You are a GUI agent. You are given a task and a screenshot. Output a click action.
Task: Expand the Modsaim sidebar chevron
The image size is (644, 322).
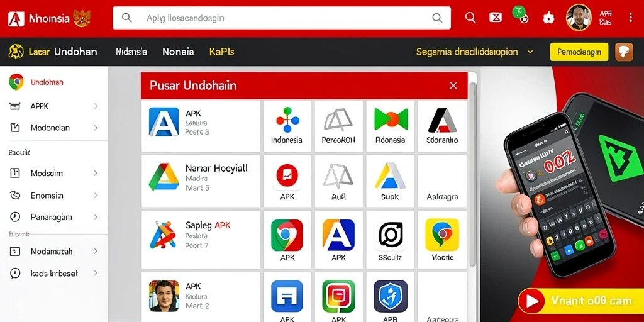pos(96,174)
